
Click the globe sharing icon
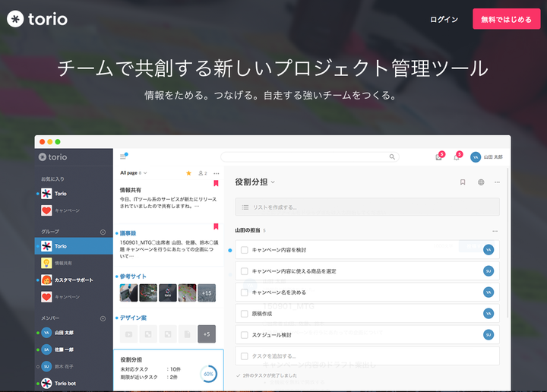pos(481,182)
